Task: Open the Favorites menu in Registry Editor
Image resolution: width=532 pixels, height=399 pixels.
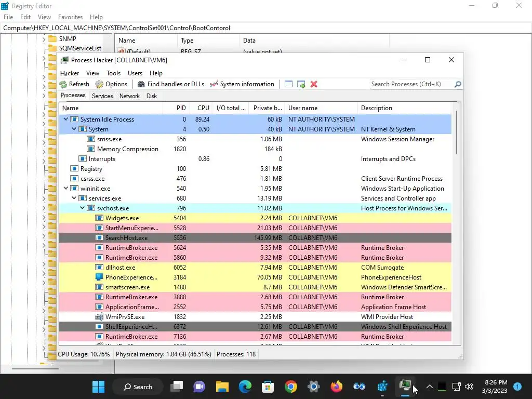Action: coord(70,17)
